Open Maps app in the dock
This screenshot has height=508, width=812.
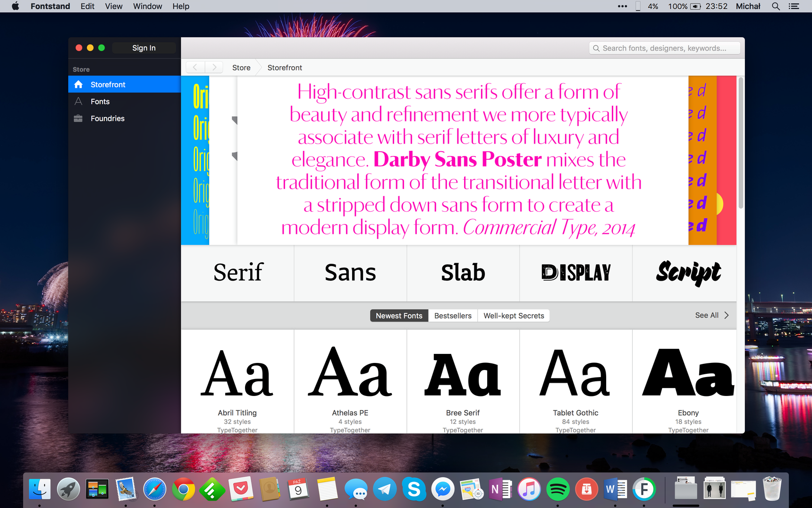tap(472, 489)
